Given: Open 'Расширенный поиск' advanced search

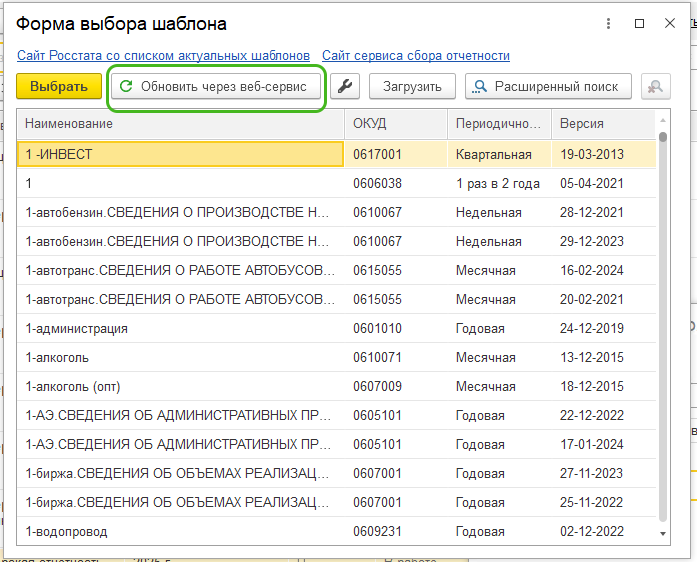Looking at the screenshot, I should (x=548, y=87).
